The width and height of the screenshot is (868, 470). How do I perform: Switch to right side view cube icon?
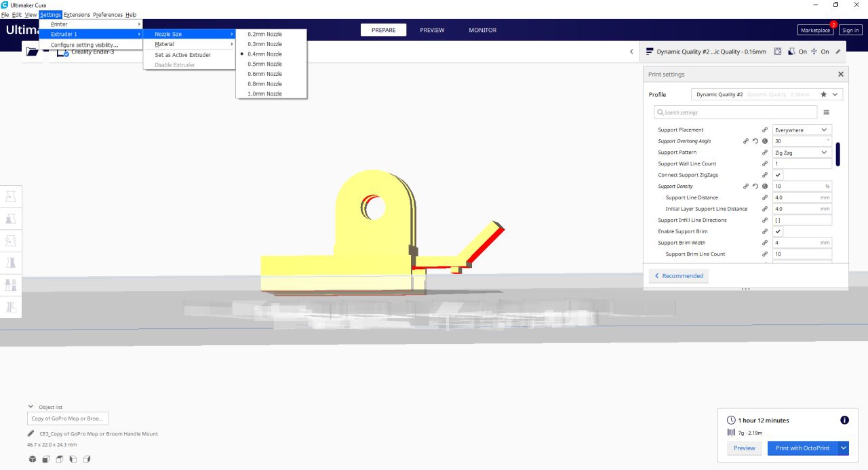pyautogui.click(x=86, y=459)
